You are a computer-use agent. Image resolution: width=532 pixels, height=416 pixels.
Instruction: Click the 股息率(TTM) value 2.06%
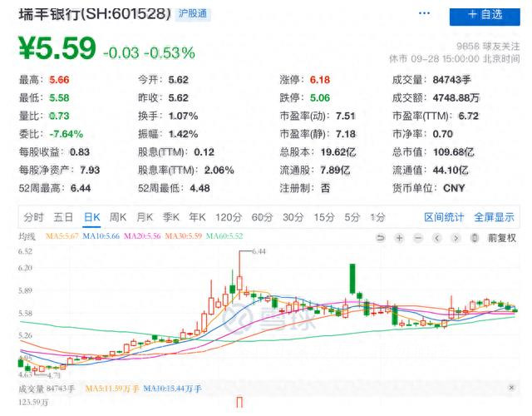pos(219,170)
